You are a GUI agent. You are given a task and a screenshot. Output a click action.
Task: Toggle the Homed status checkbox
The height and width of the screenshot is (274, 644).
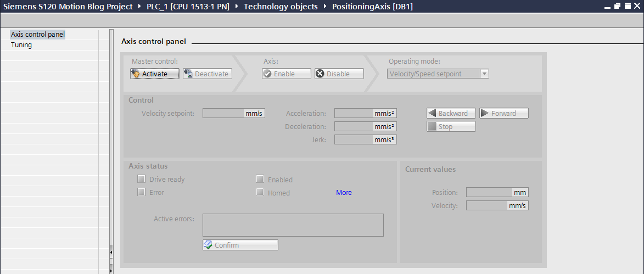point(260,192)
